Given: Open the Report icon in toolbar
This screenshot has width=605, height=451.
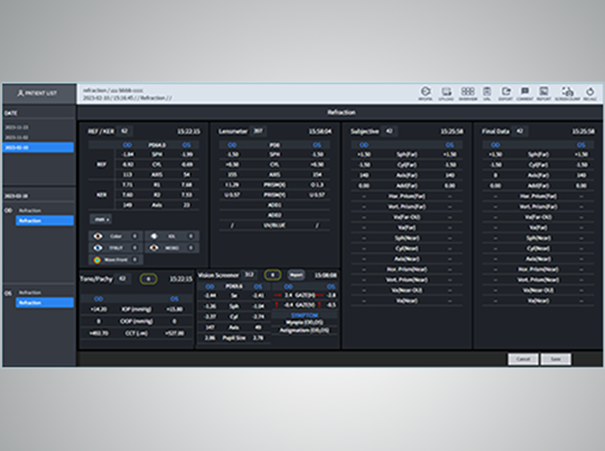Looking at the screenshot, I should (x=544, y=91).
